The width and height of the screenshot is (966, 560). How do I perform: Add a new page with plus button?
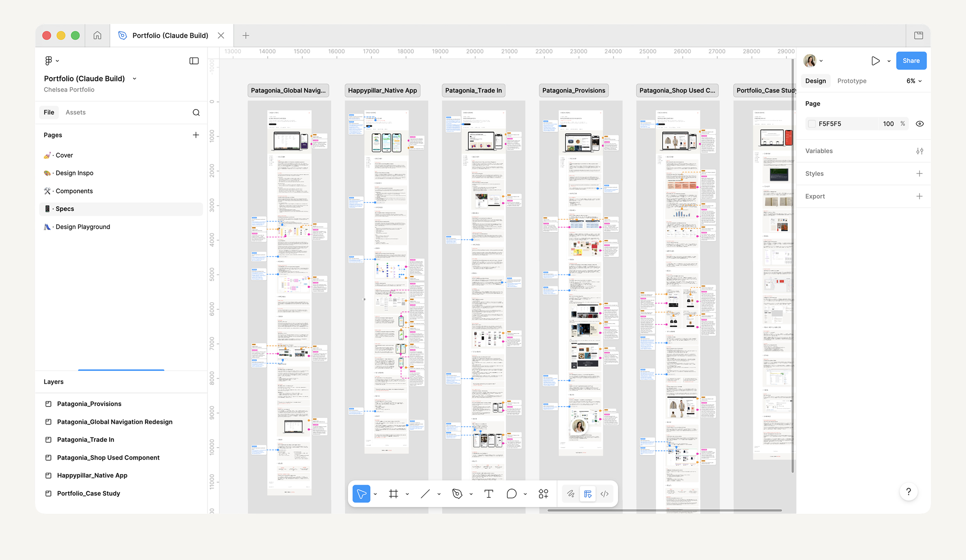[196, 135]
